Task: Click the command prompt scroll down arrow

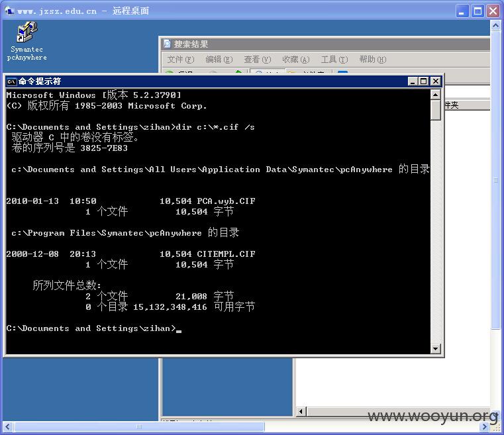Action: pos(436,348)
